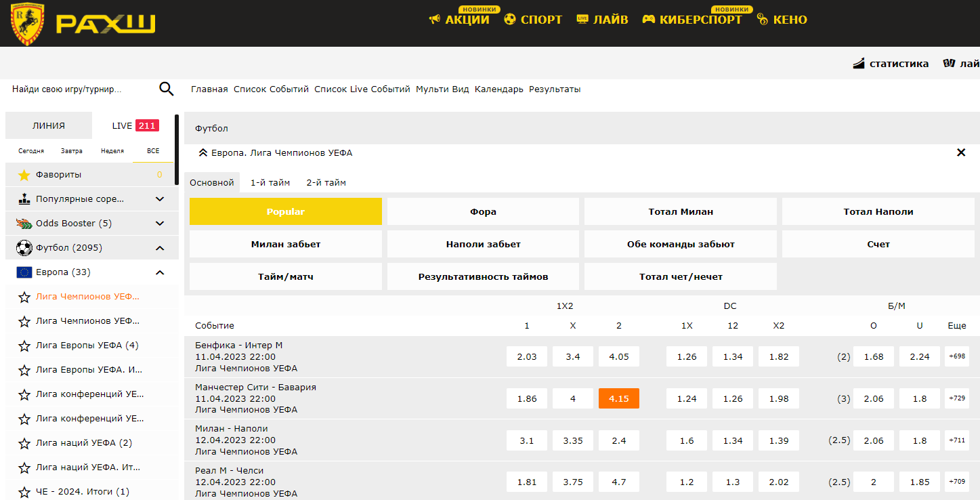Open the Календарь link
Screen dimensions: 980x500
(499, 89)
